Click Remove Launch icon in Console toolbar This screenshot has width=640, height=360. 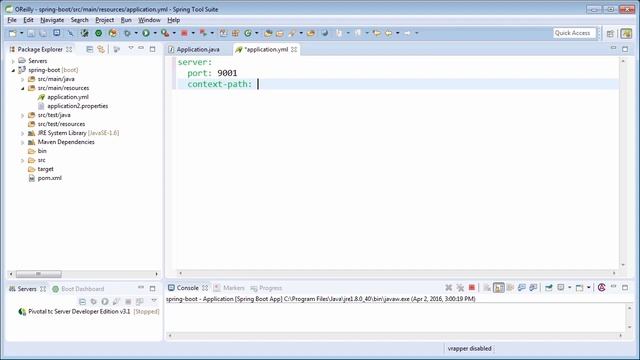tap(449, 288)
